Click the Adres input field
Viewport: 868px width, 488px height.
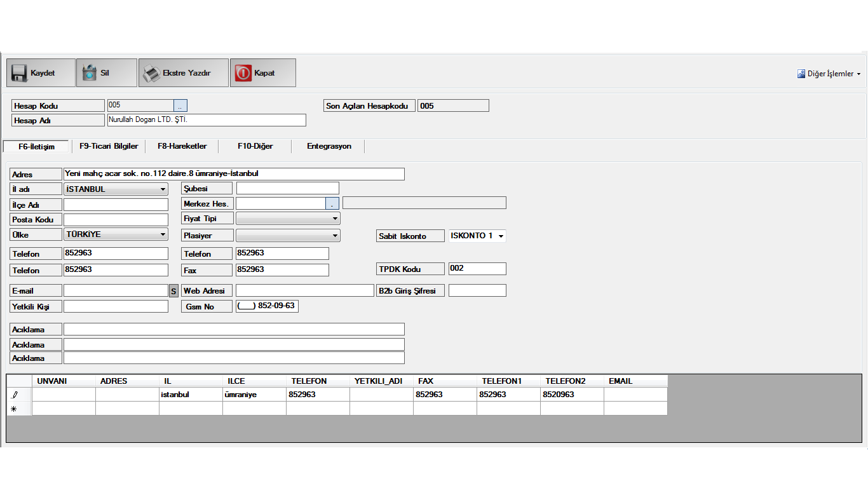(234, 174)
